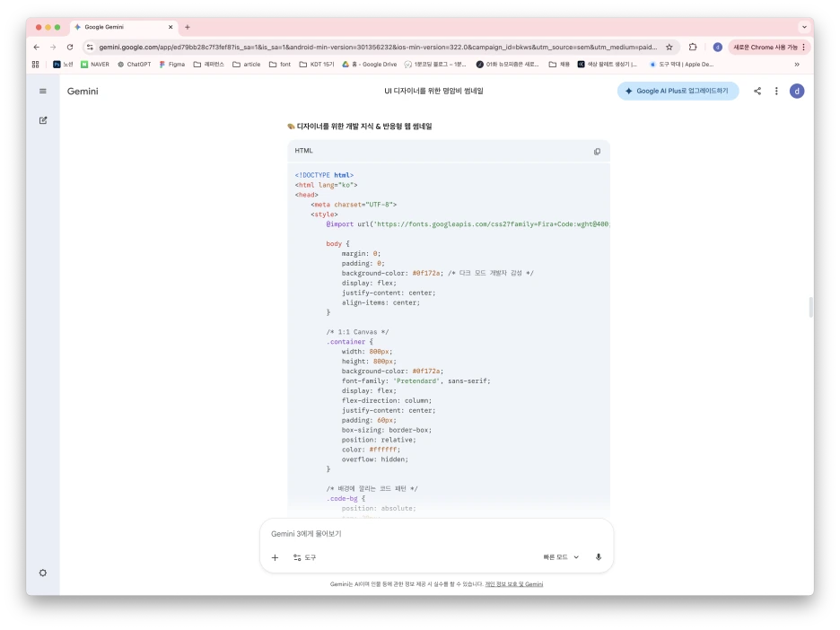Open the KDT 15기 bookmark folder
Screen dimensions: 840x630
[317, 65]
